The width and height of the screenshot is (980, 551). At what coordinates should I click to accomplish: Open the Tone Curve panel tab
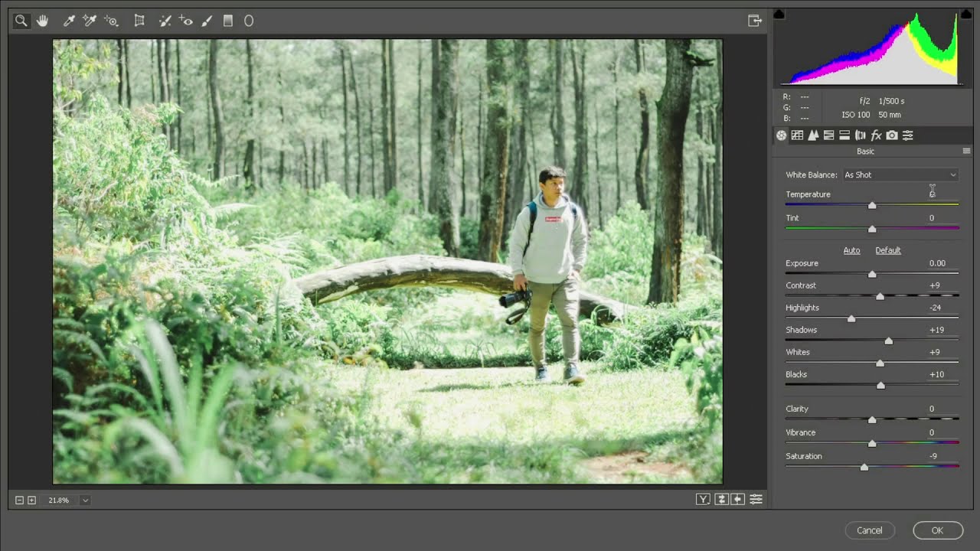(x=797, y=135)
